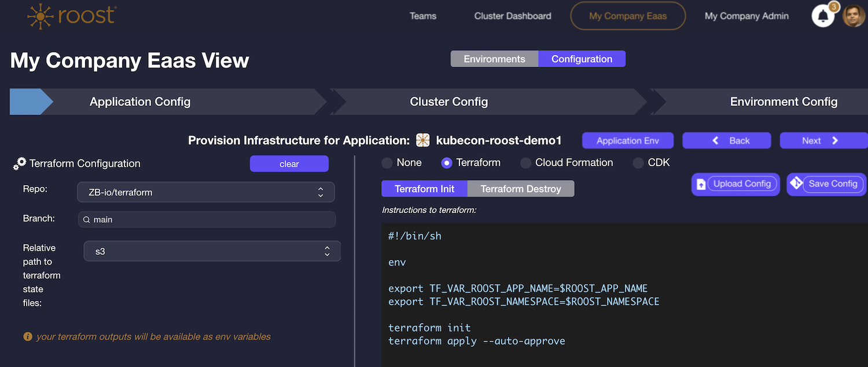
Task: Click the gear icon beside Terraform Configuration
Action: pos(19,163)
